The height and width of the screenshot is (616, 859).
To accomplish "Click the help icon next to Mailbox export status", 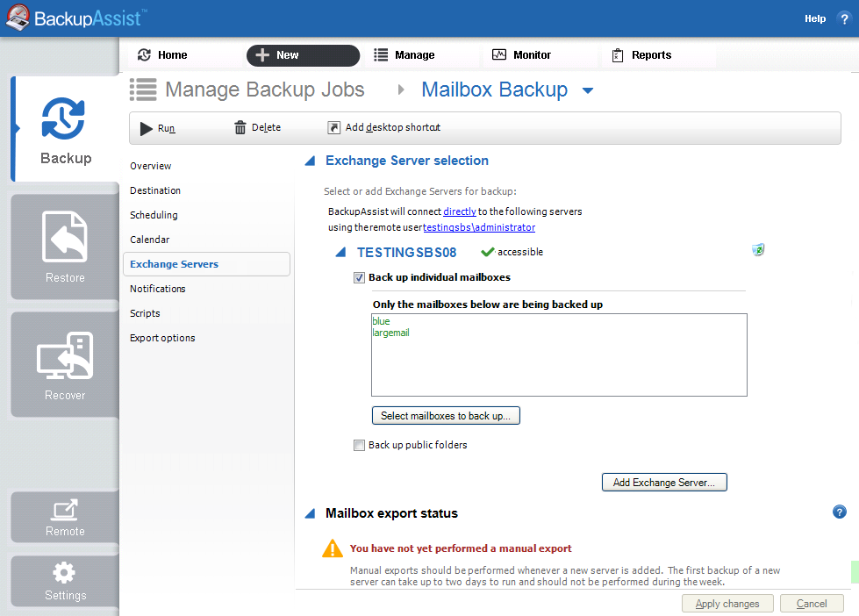I will coord(840,512).
